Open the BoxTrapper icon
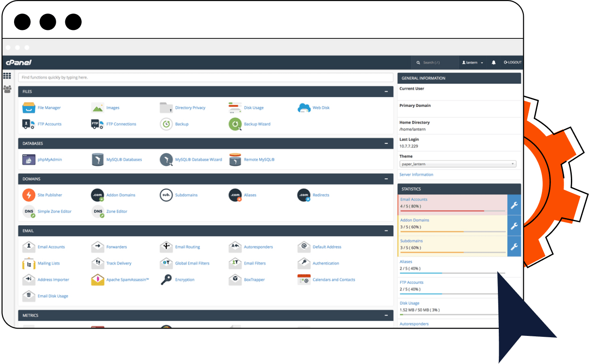Viewport: 589px width, 364px height. 235,280
